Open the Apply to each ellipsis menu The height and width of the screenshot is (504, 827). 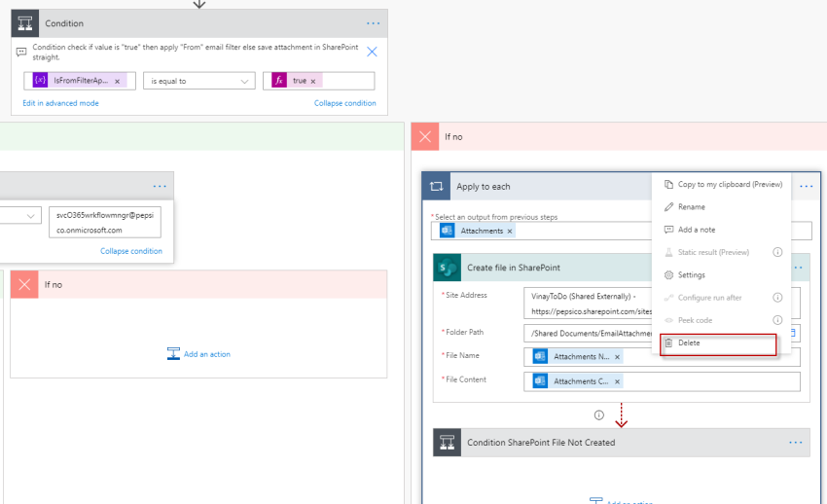click(806, 186)
